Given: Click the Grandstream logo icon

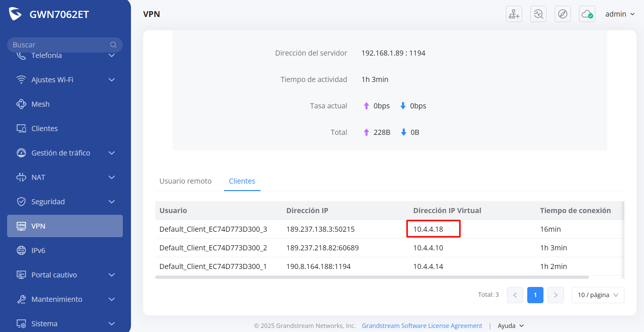Looking at the screenshot, I should (15, 14).
